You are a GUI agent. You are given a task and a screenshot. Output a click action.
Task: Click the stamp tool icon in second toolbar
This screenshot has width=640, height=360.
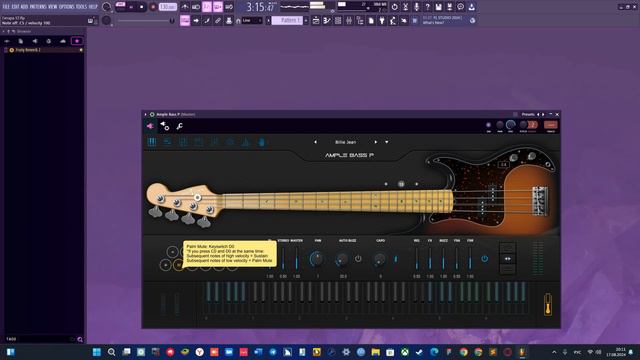click(229, 20)
